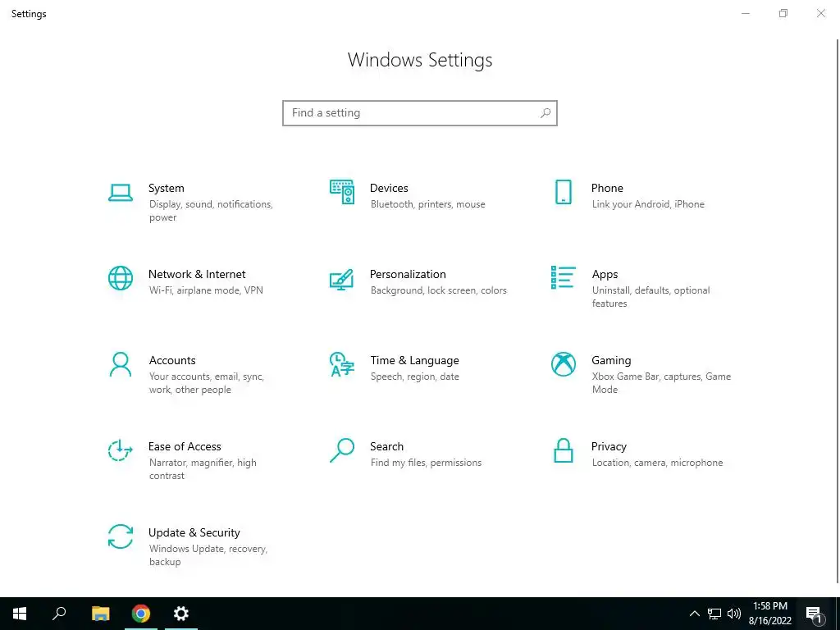Select the Phone icon
The width and height of the screenshot is (840, 630).
click(563, 192)
